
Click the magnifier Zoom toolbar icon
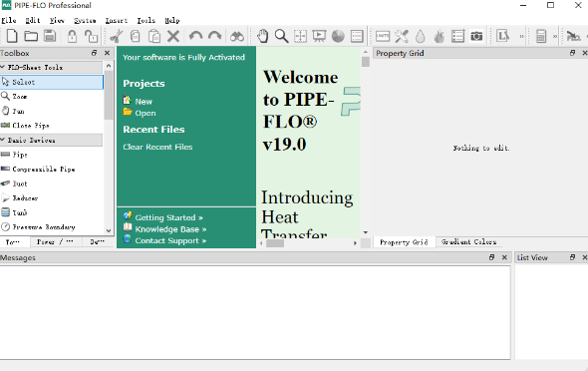click(281, 36)
